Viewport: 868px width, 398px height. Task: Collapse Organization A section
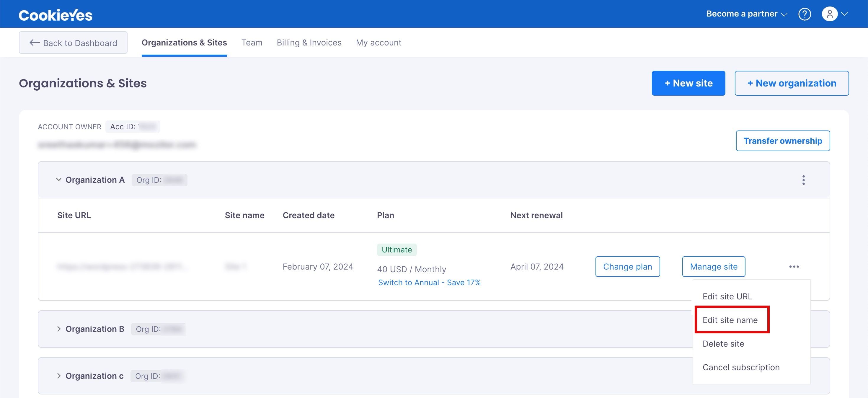59,180
